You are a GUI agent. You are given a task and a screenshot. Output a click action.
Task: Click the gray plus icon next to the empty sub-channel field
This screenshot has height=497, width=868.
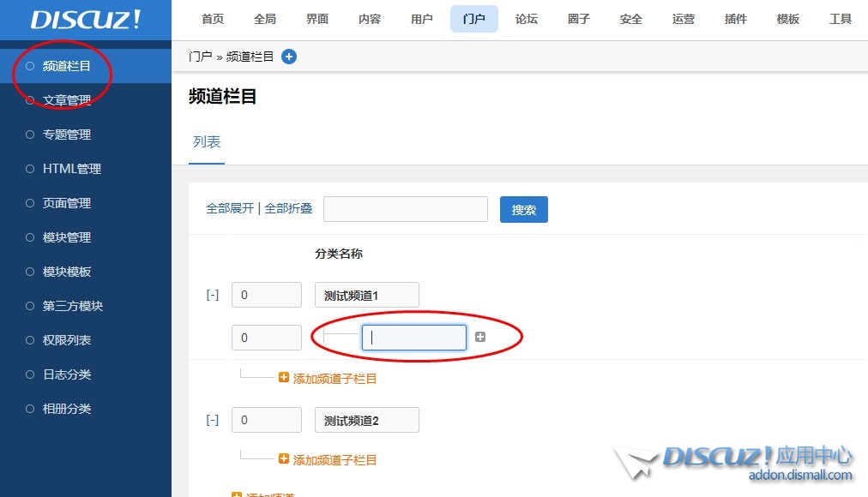(480, 338)
